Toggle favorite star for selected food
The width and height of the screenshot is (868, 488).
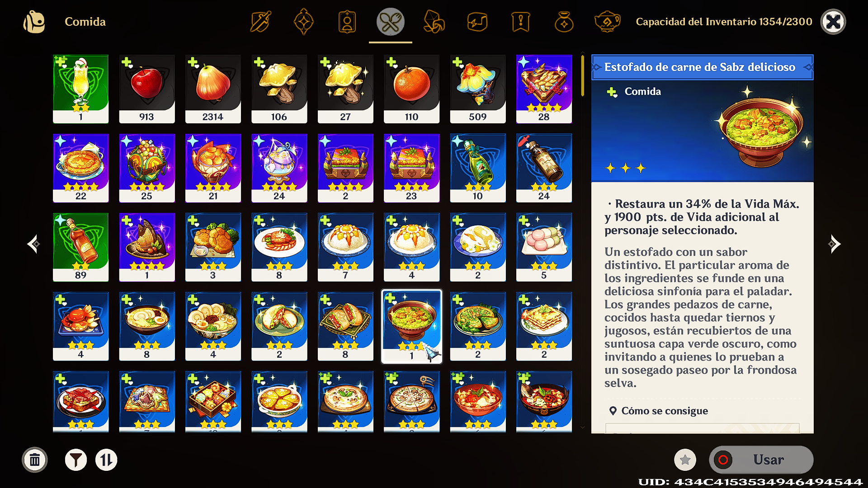685,460
